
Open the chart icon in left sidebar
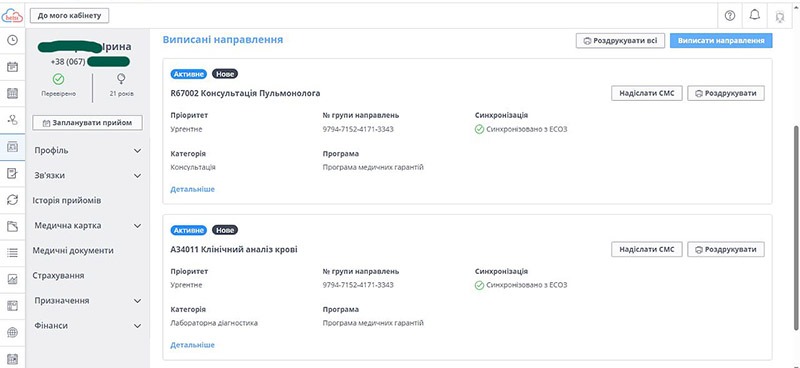pos(12,279)
